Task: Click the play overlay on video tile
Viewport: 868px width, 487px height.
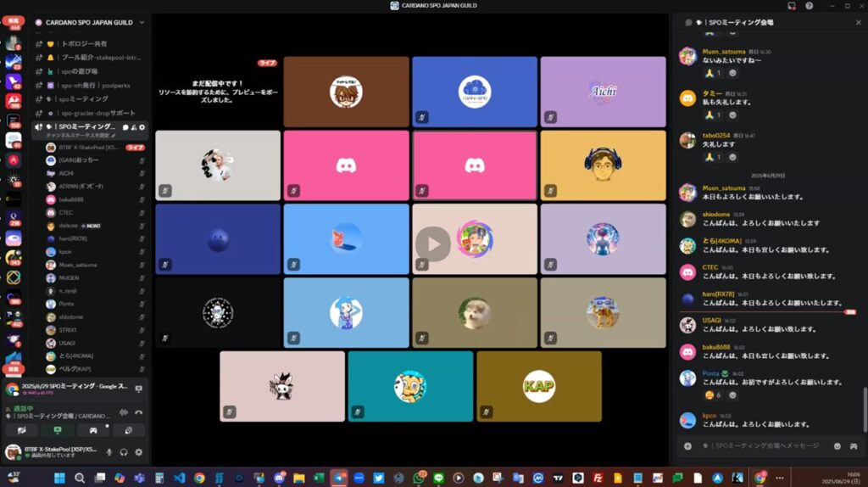Action: click(x=433, y=243)
